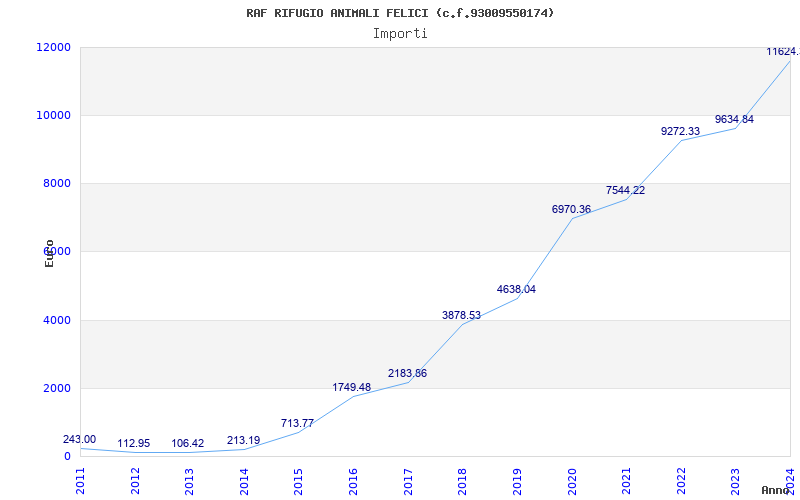Select the 4638.04 value label
Screen dimensions: 800x500
point(516,289)
